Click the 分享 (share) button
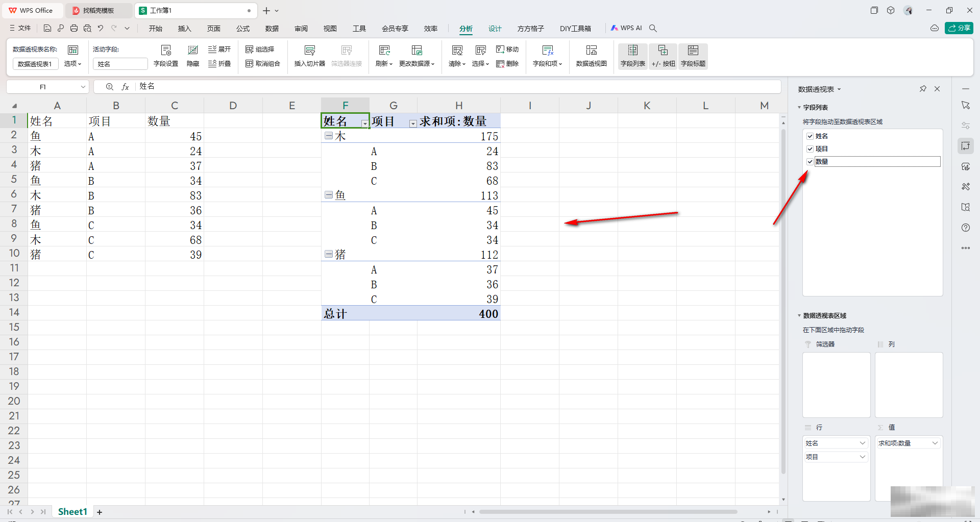Image resolution: width=980 pixels, height=522 pixels. (960, 28)
